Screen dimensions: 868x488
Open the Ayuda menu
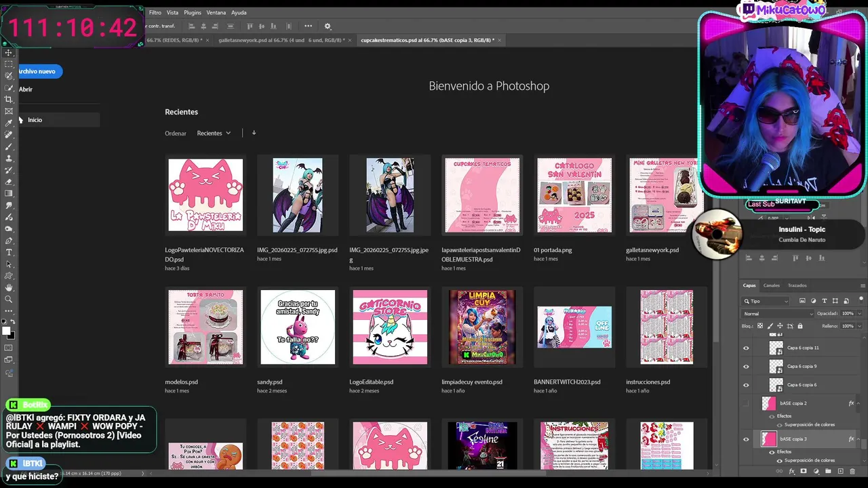click(x=239, y=12)
